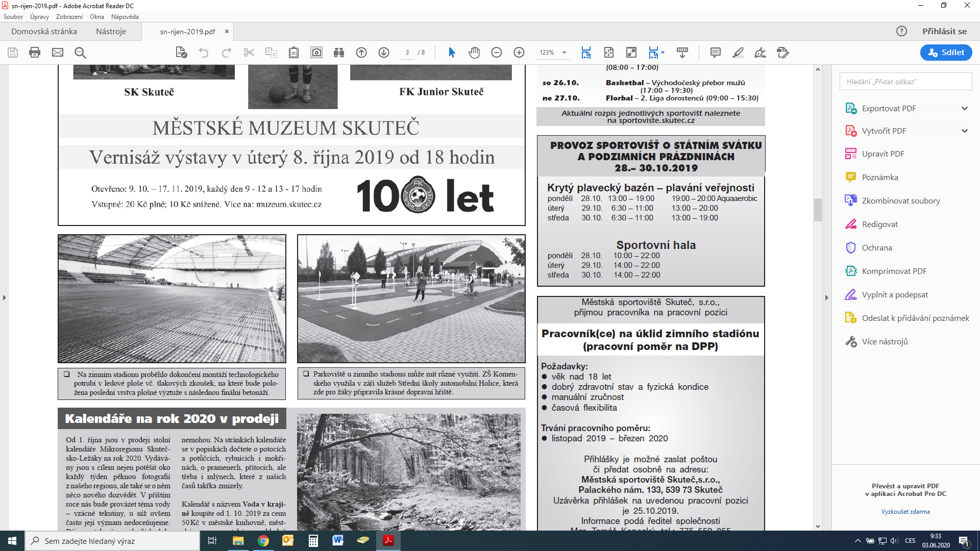Add a sticky note comment icon
Viewport: 980px width, 551px height.
[716, 53]
